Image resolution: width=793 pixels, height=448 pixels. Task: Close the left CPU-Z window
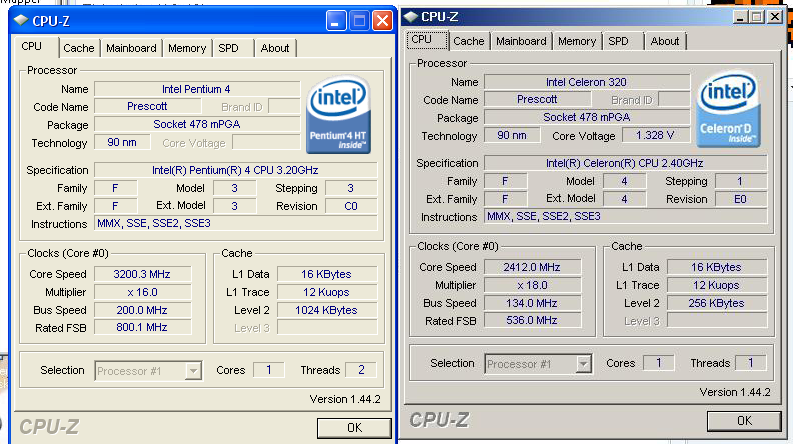382,21
